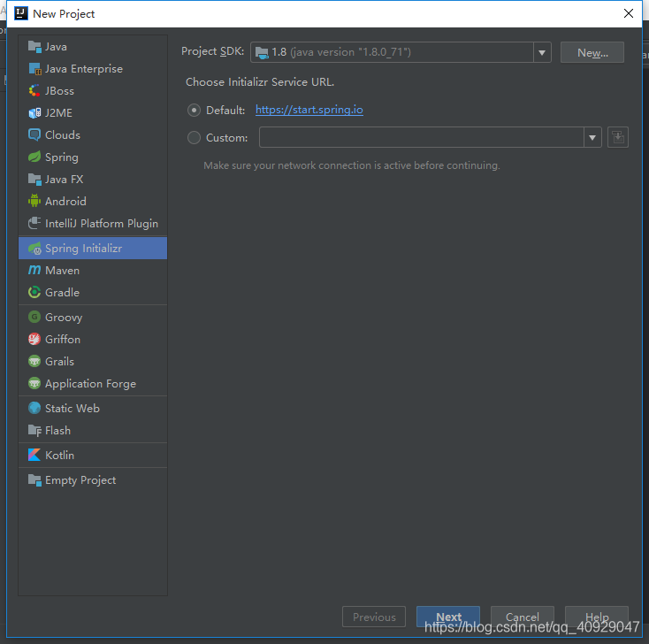649x644 pixels.
Task: Click the Previous button
Action: click(x=374, y=617)
